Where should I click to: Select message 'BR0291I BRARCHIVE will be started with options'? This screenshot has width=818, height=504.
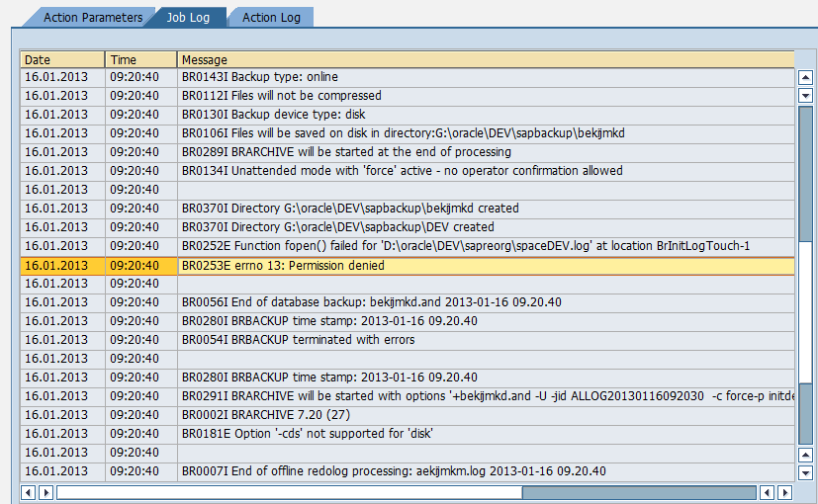click(486, 396)
